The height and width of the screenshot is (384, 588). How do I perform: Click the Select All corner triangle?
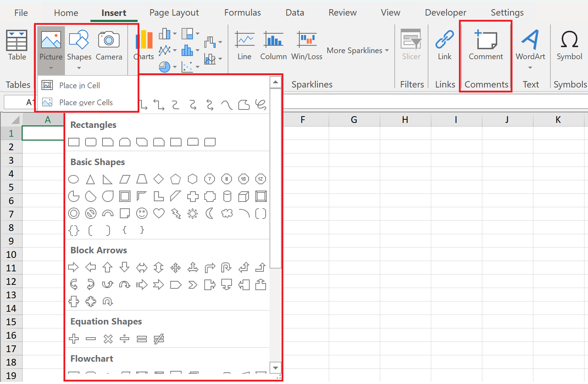(15, 120)
